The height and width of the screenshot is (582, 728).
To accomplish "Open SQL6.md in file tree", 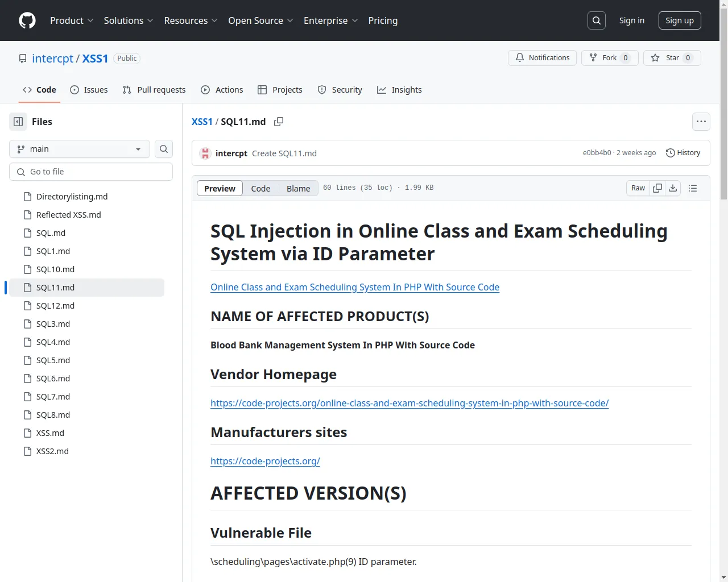I will 86,379.
